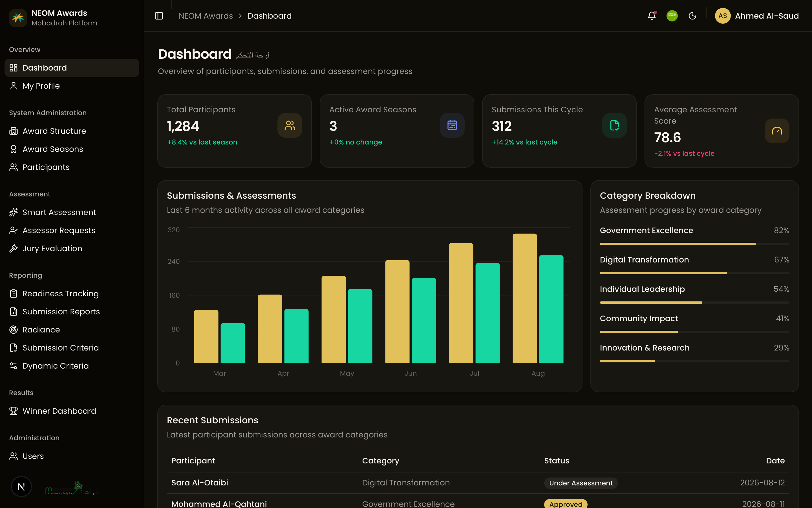Click Sara Al-Otaibi participant row

[x=478, y=483]
